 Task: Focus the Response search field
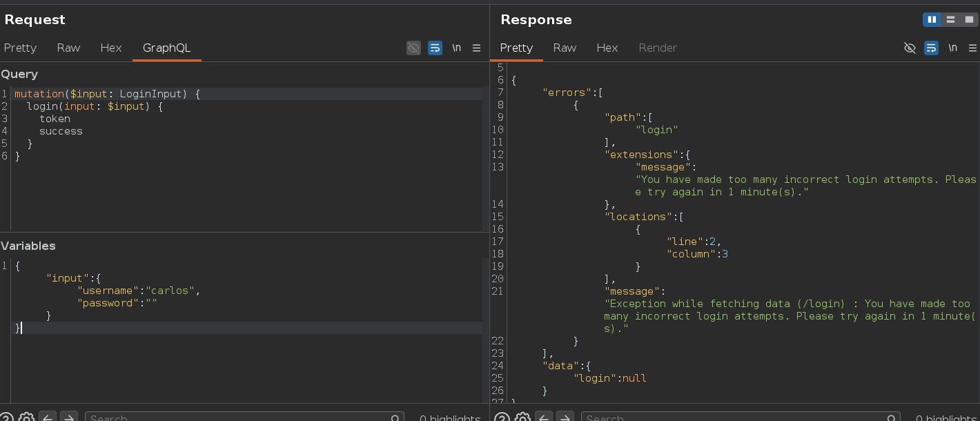[x=741, y=418]
